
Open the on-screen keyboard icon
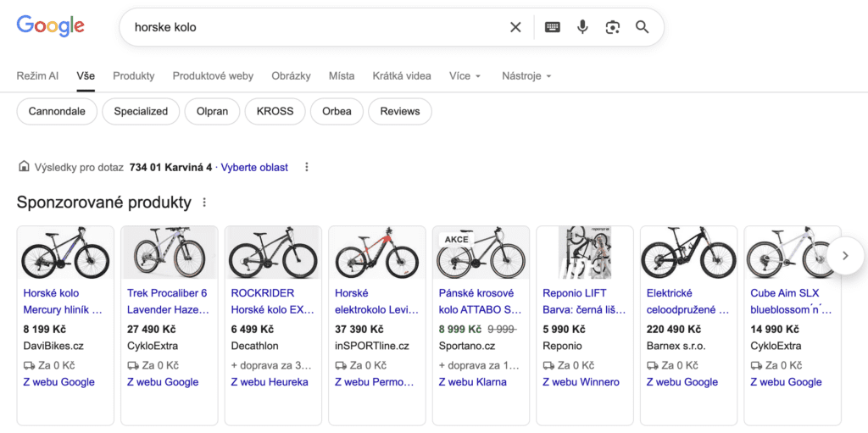pyautogui.click(x=553, y=27)
